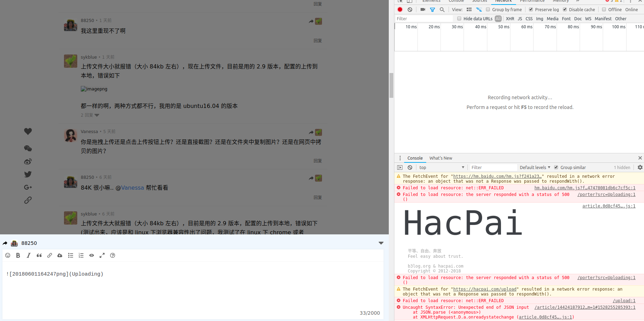Open the editor help icon
Screen dimensions: 644x321
tap(113, 255)
